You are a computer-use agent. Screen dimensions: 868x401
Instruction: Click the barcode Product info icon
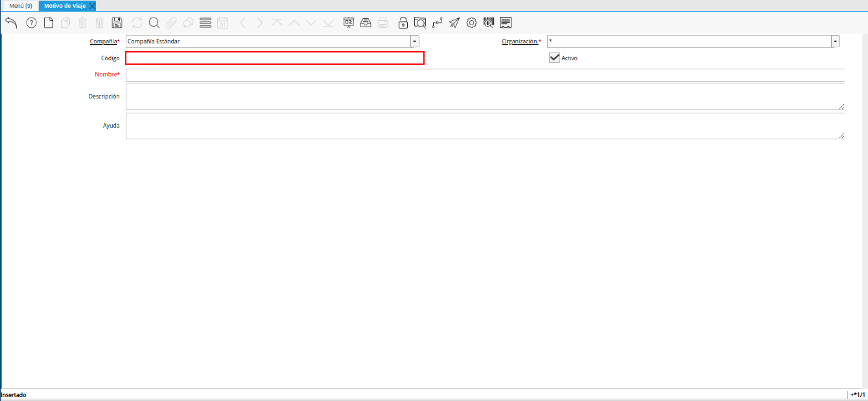489,23
